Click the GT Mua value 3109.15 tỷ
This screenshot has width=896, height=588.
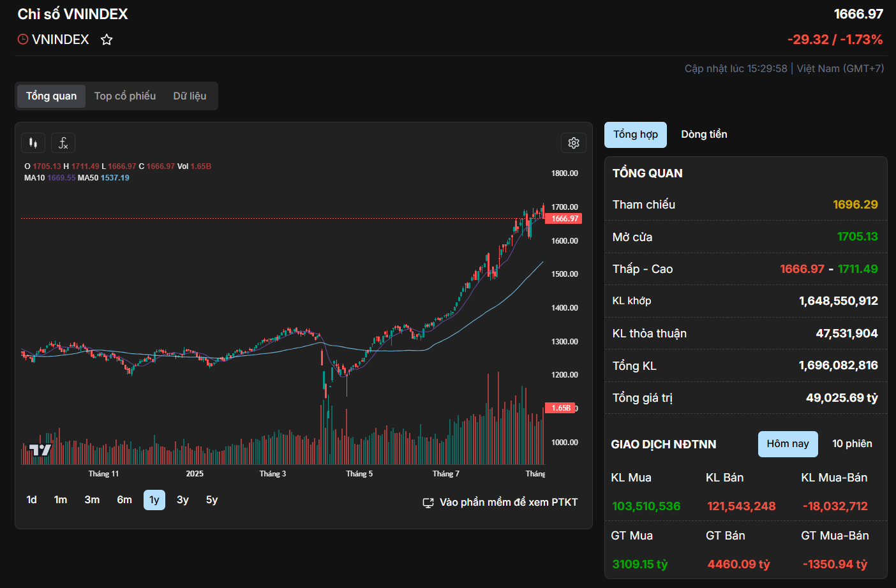point(639,564)
